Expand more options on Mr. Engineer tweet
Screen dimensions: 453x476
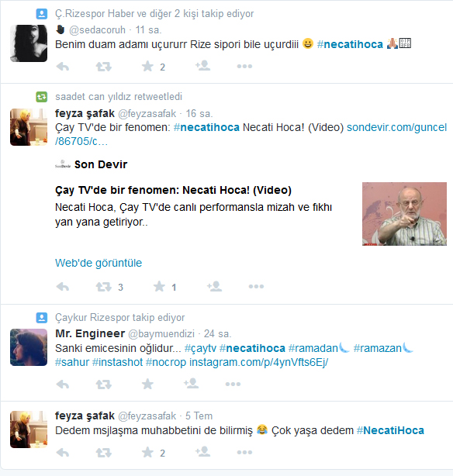tap(233, 384)
